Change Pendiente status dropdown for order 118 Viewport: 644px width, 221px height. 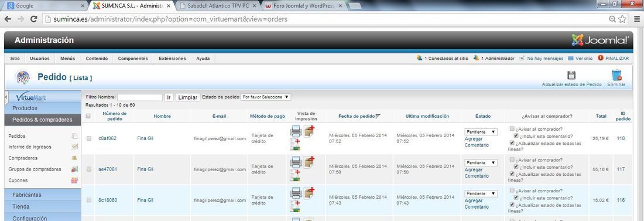coord(481,132)
